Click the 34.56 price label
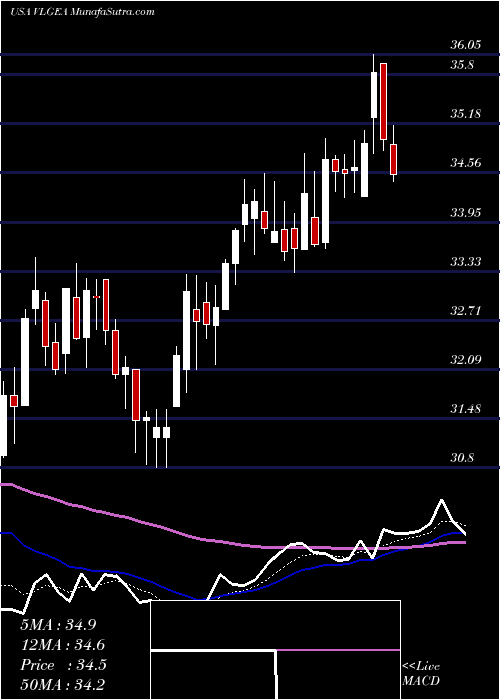Image resolution: width=500 pixels, height=700 pixels. 465,162
